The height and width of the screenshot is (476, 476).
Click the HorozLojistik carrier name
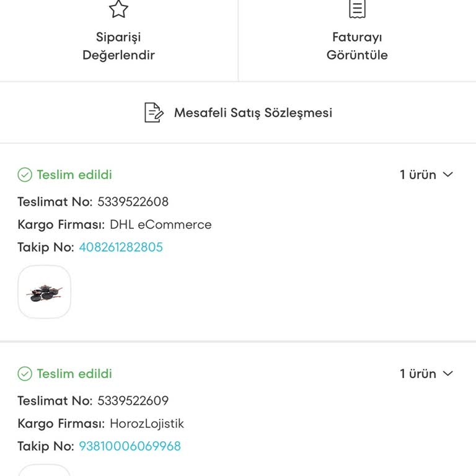coord(147,424)
